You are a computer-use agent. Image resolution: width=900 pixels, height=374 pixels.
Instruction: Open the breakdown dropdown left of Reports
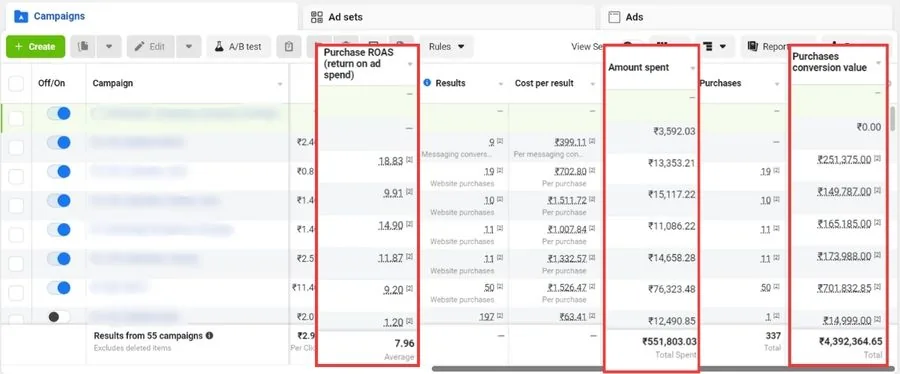714,46
